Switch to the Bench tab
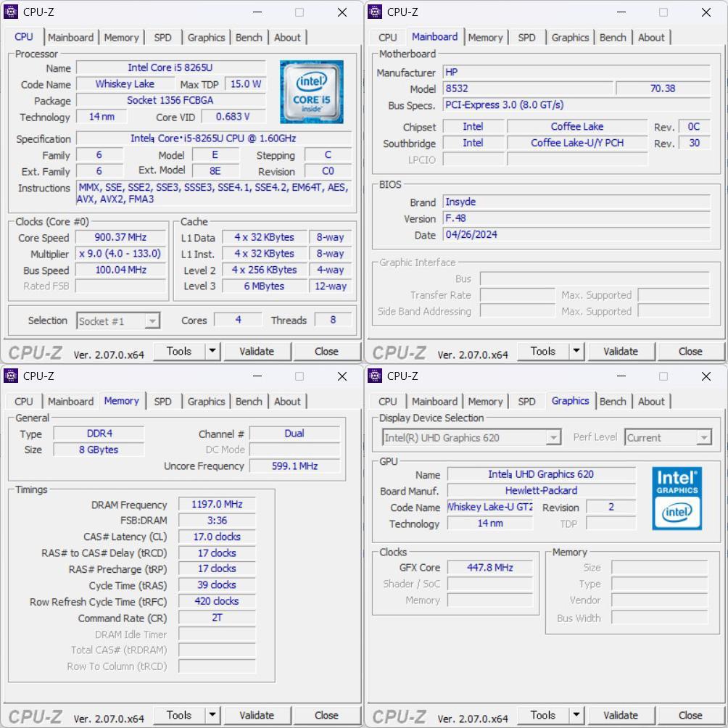Screen dimensions: 728x728 click(x=249, y=37)
